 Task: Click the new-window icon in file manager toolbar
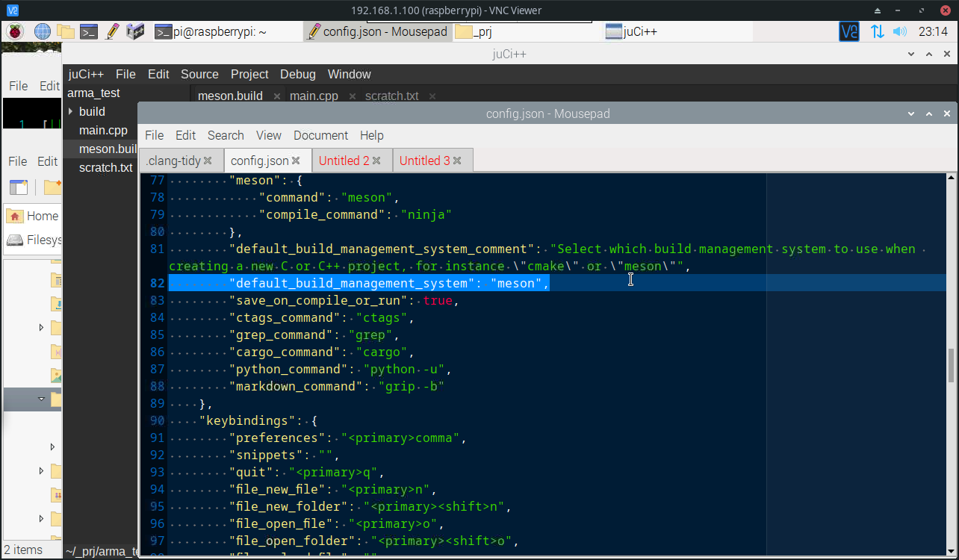[x=18, y=187]
